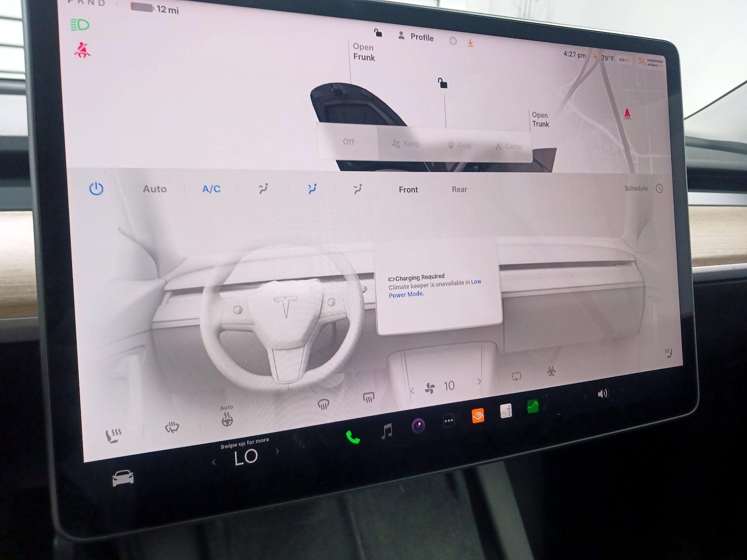
Task: Switch to the Front climate tab
Action: [x=408, y=189]
